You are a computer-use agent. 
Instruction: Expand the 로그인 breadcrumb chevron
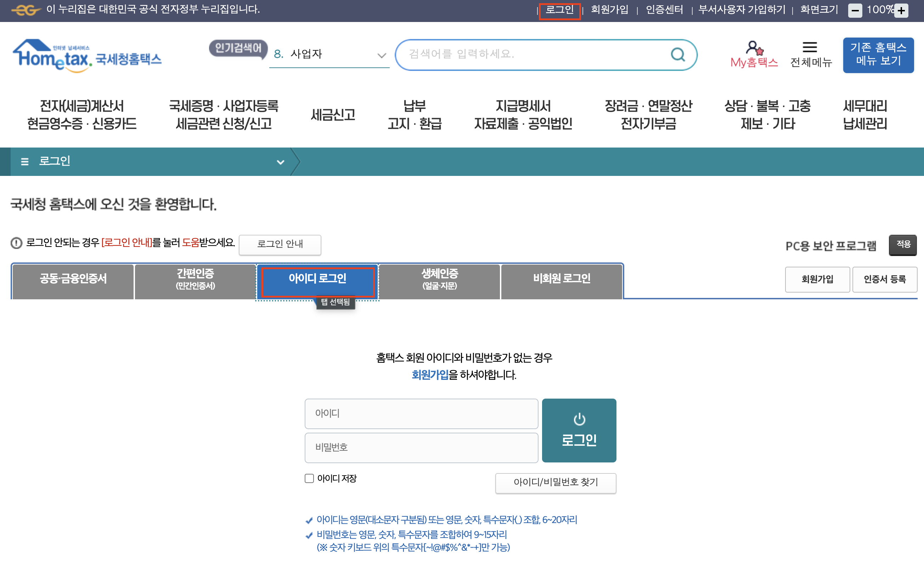pyautogui.click(x=280, y=162)
